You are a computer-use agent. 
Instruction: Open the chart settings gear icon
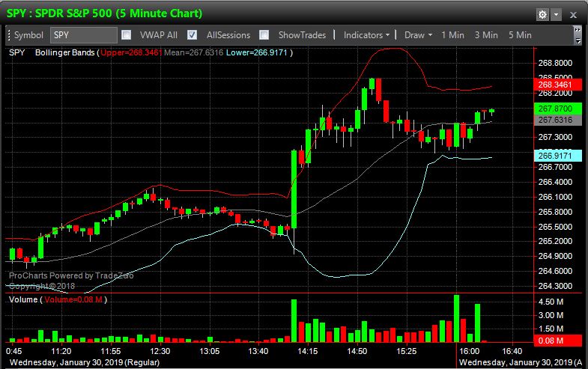pos(542,14)
